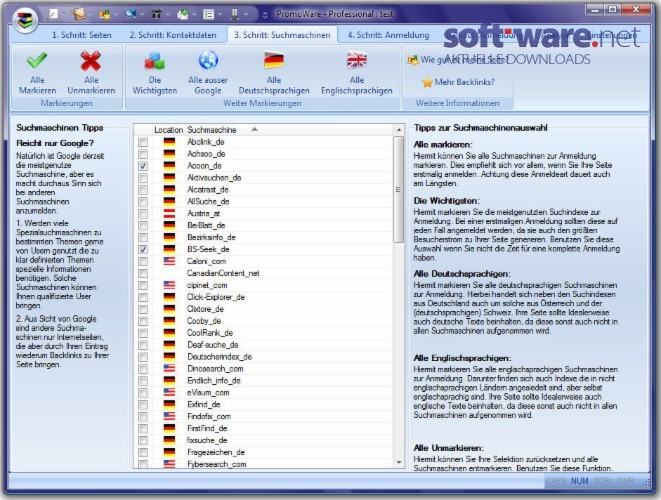Click the list scrollbar up arrow

(x=399, y=130)
